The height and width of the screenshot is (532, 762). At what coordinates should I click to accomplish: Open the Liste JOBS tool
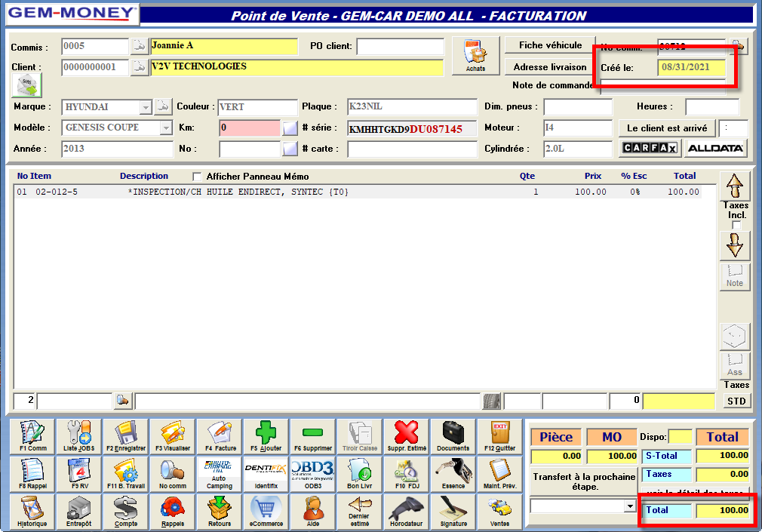coord(79,436)
